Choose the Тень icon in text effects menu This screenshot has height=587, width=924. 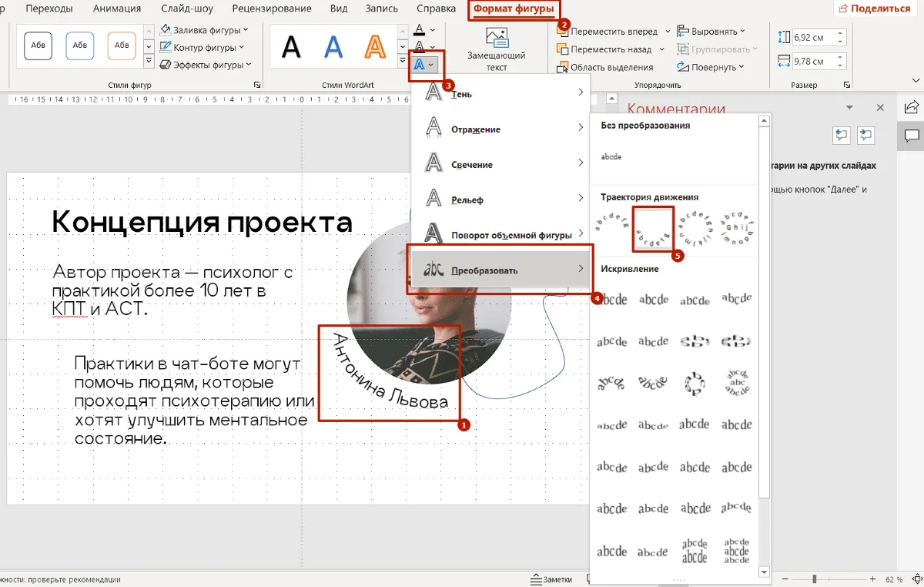[x=434, y=93]
